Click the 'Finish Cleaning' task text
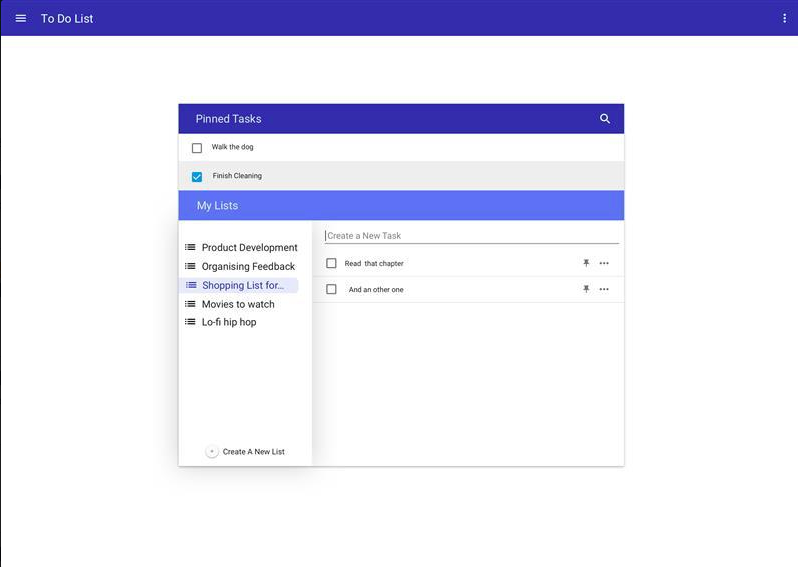Image resolution: width=798 pixels, height=567 pixels. (x=237, y=176)
